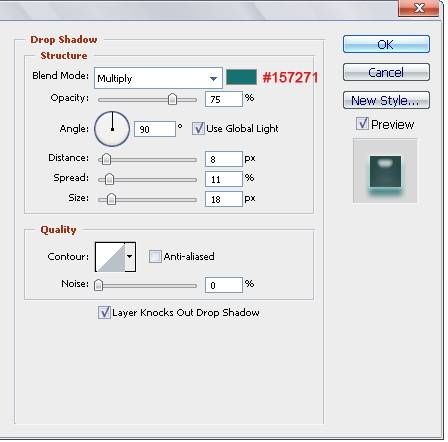Open the Blend Mode Multiply dropdown

[158, 78]
